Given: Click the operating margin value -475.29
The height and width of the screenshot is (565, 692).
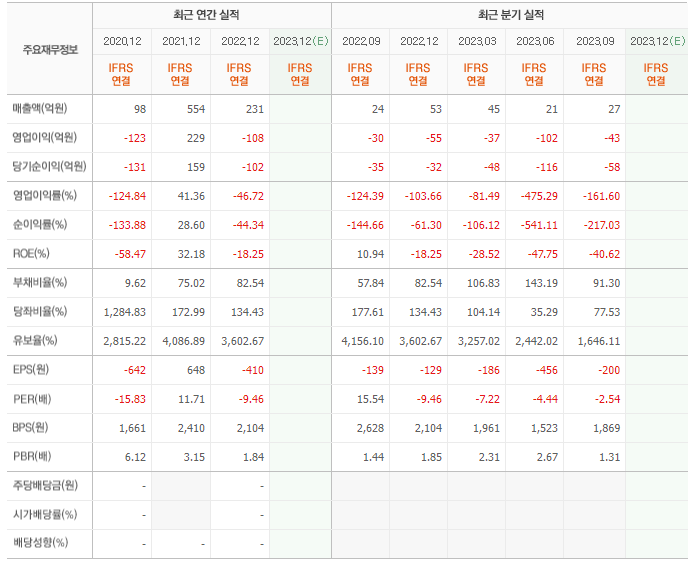Looking at the screenshot, I should click(x=539, y=196).
